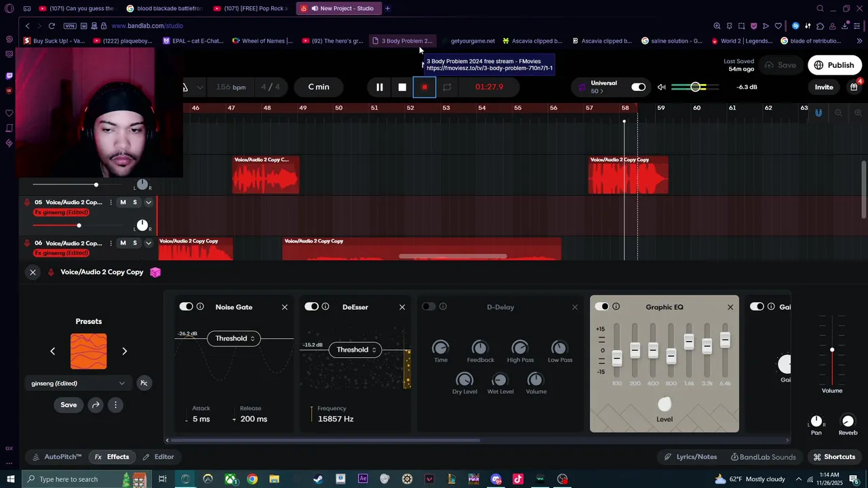Open the Lyrics/Notes panel
Screen dimensions: 868x488
[x=690, y=457]
